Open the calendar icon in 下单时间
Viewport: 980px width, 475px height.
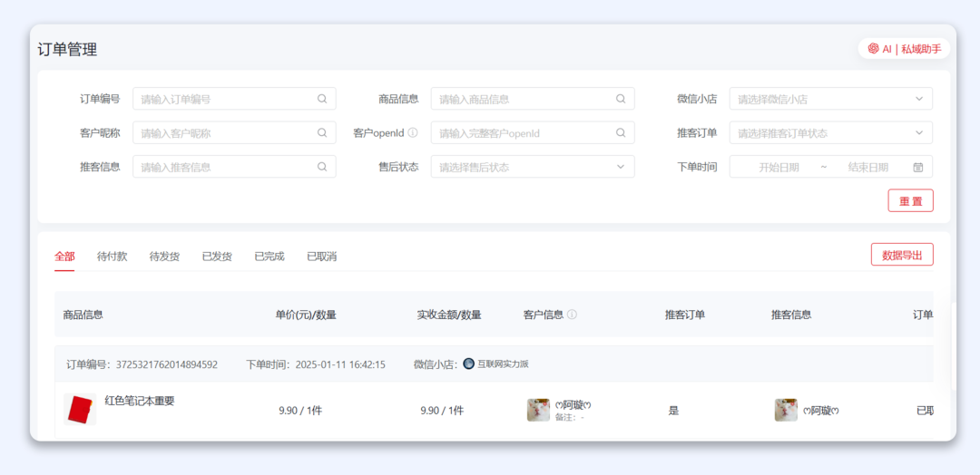click(917, 167)
